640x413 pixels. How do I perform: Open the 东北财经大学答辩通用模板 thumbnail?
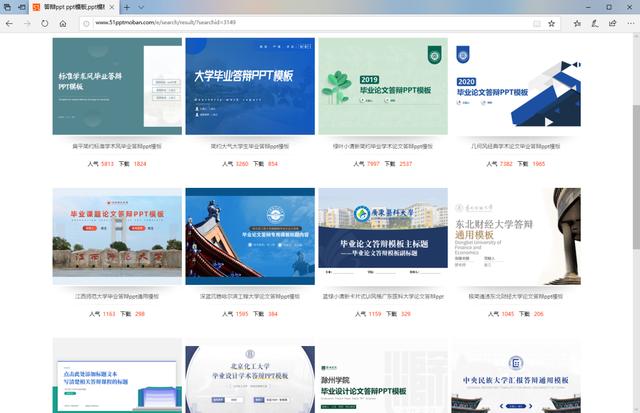pyautogui.click(x=515, y=237)
